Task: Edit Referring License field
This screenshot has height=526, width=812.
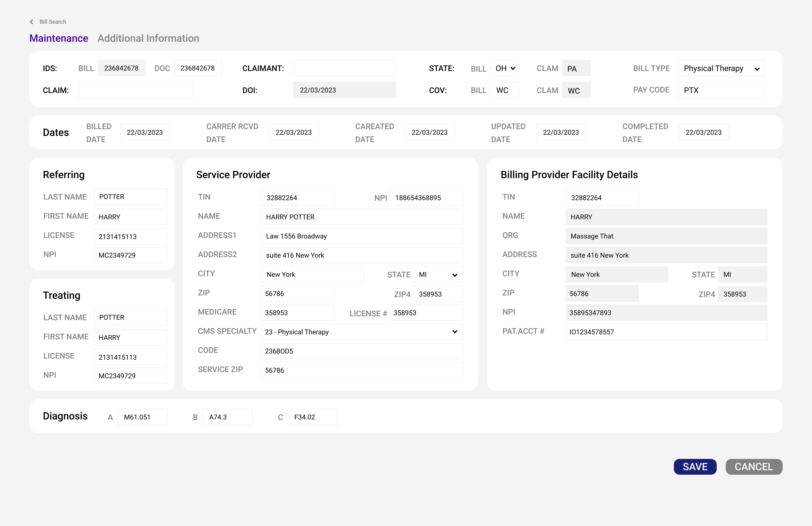Action: pyautogui.click(x=130, y=236)
